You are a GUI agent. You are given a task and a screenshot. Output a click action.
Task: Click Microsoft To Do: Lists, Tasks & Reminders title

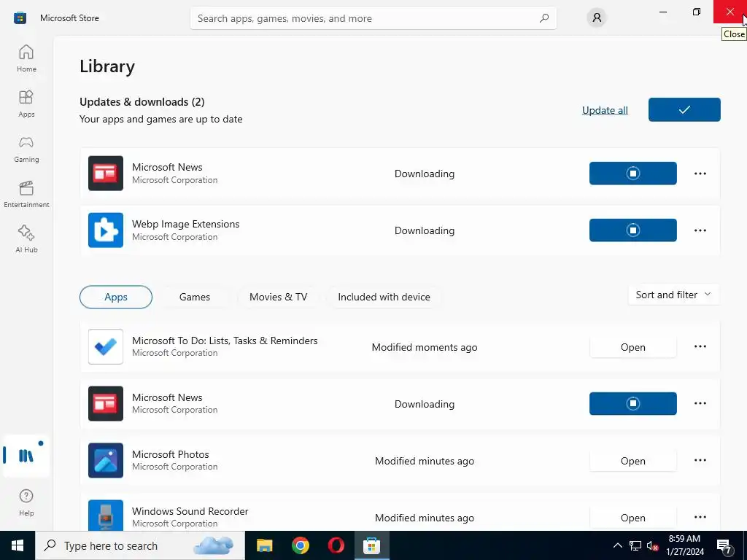pyautogui.click(x=225, y=341)
